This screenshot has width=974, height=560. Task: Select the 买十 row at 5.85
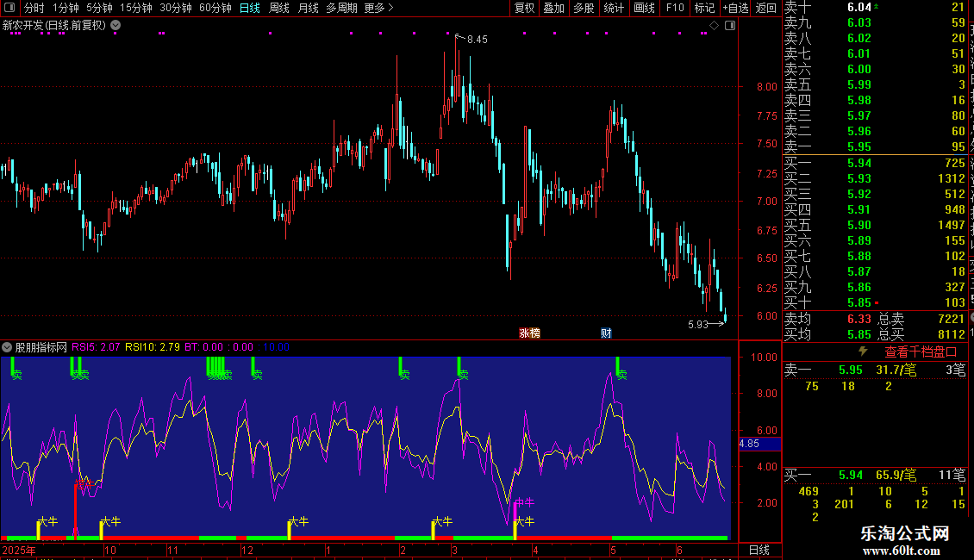coord(875,303)
